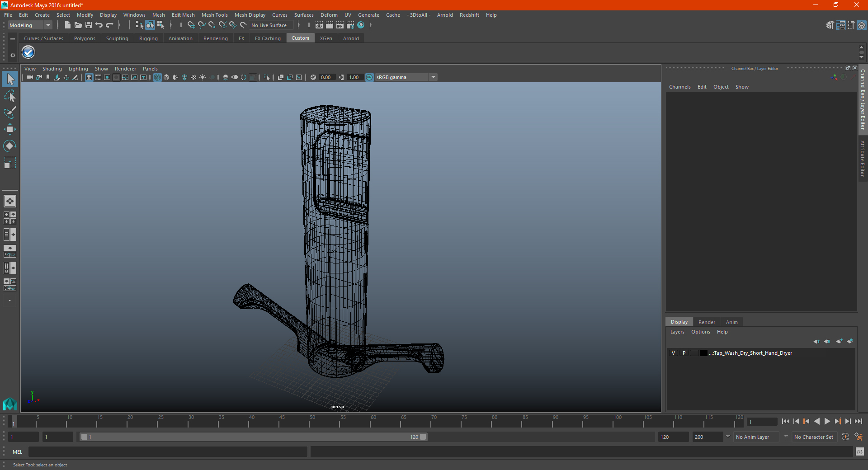Screen dimensions: 868x470
Task: Create a new empty display layer
Action: coord(839,341)
